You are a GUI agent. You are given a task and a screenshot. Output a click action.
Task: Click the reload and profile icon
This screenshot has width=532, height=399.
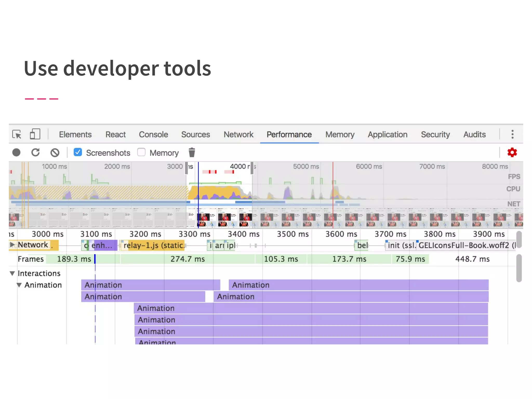[x=36, y=152]
